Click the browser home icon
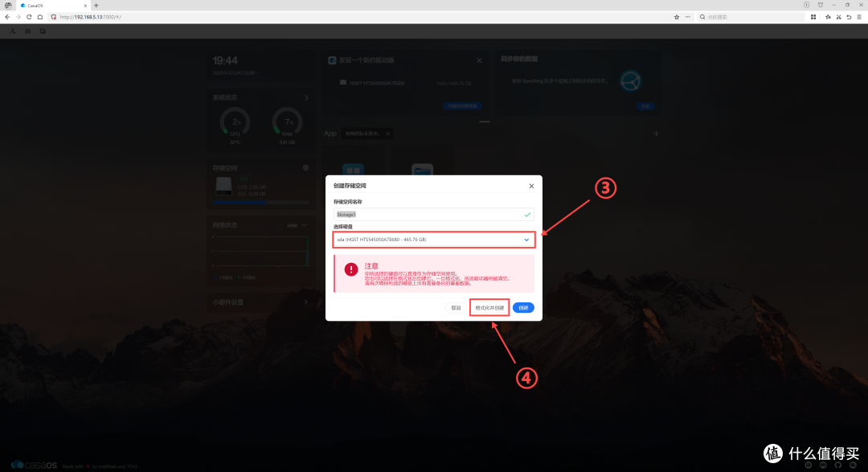868x472 pixels. [40, 17]
